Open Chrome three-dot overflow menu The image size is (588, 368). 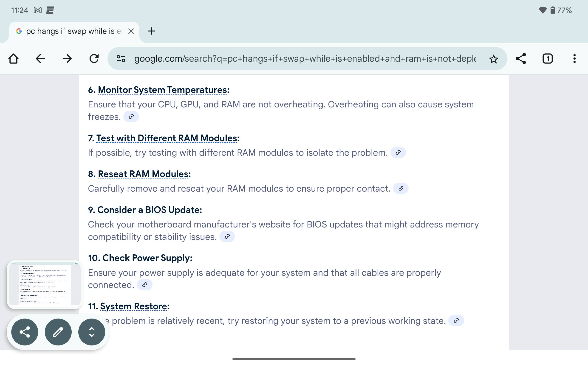click(574, 59)
